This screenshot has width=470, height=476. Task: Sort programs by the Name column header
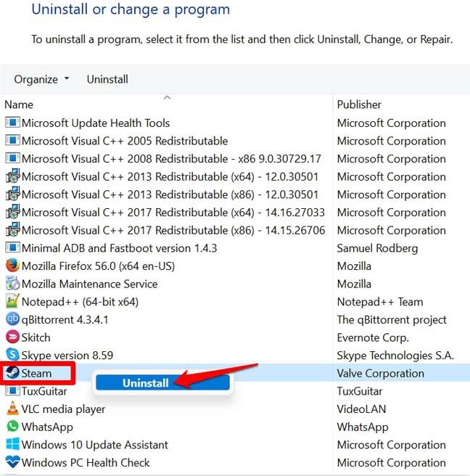[x=19, y=104]
